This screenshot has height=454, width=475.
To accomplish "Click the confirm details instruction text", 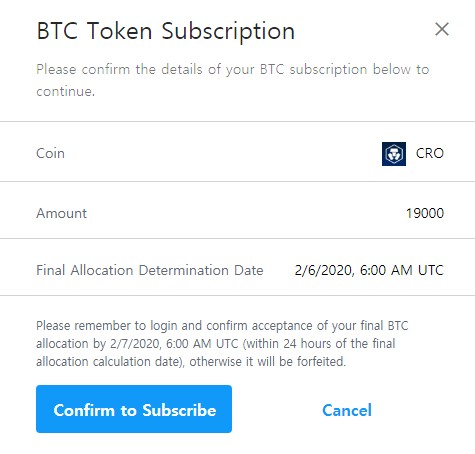I will (233, 80).
